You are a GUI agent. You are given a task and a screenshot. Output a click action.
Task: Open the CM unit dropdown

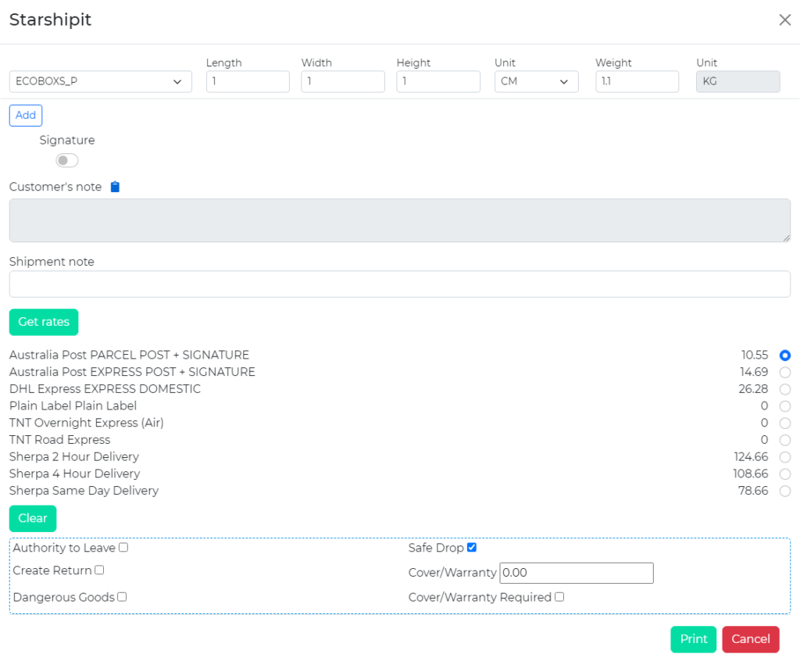(536, 81)
